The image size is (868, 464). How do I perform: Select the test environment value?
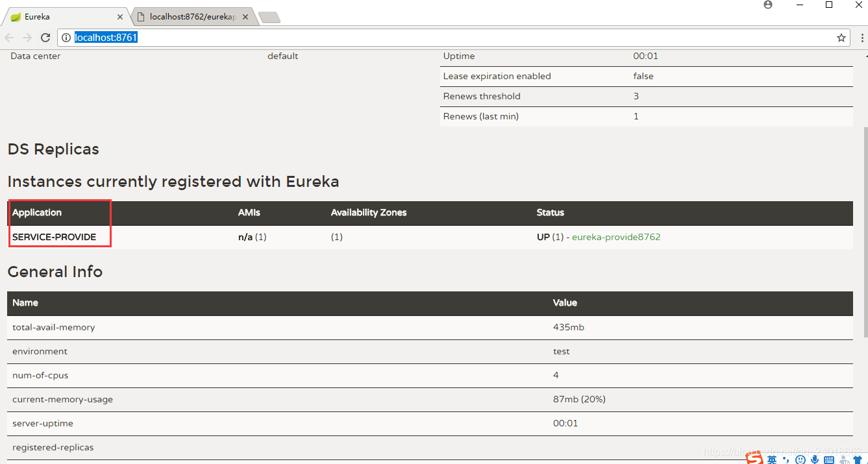click(562, 351)
